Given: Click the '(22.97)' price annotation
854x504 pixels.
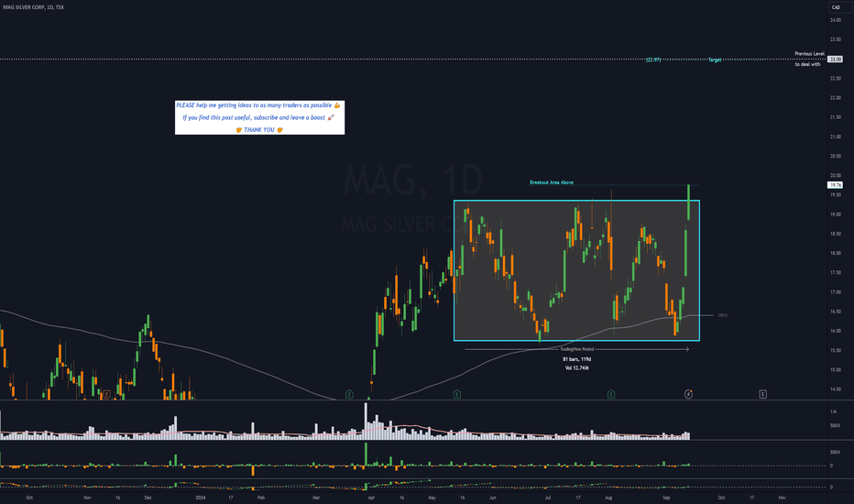Looking at the screenshot, I should (653, 60).
